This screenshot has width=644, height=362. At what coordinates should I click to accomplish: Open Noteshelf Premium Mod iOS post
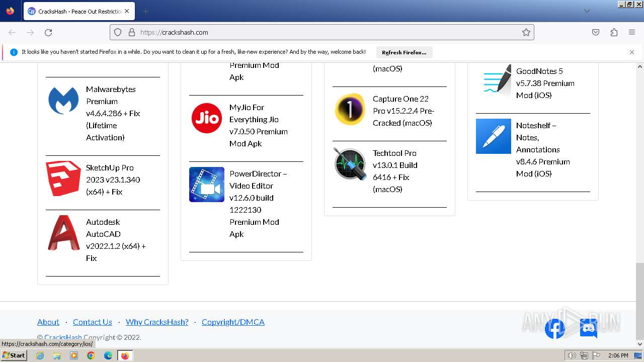pos(543,149)
